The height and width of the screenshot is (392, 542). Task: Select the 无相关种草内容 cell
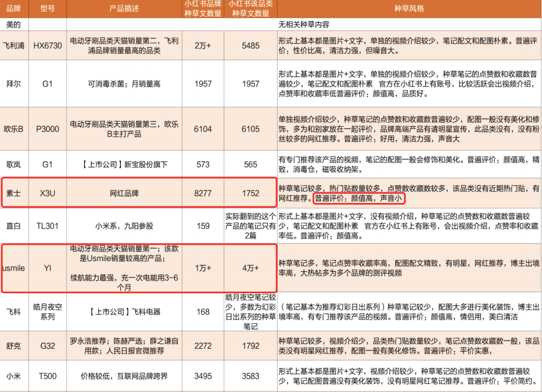pyautogui.click(x=409, y=24)
